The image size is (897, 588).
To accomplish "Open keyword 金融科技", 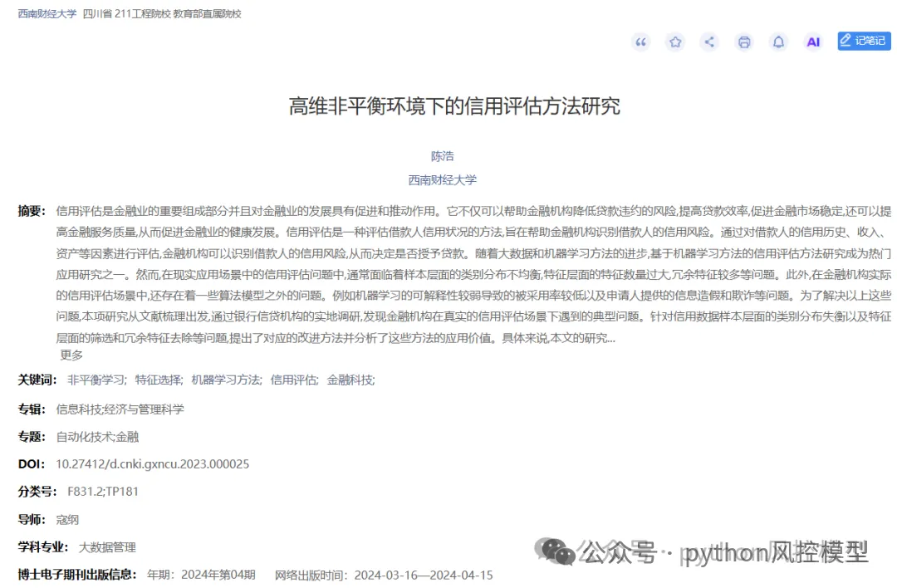I will click(350, 380).
